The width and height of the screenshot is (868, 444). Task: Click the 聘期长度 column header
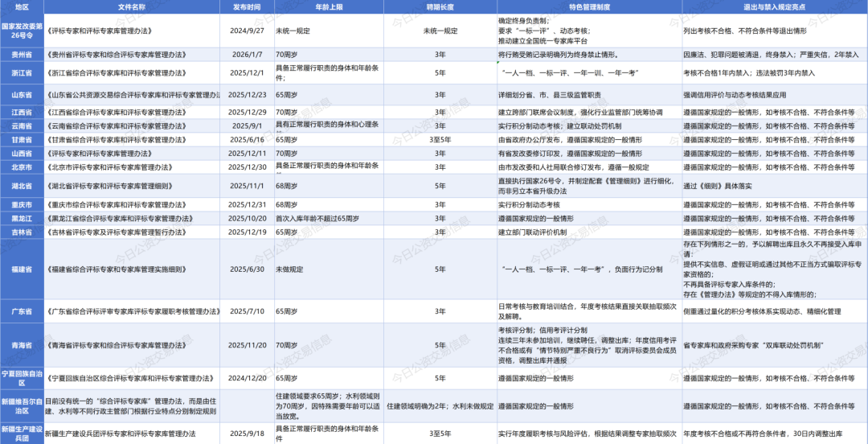point(440,6)
